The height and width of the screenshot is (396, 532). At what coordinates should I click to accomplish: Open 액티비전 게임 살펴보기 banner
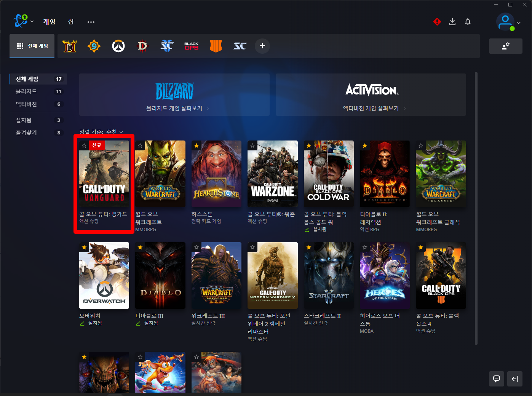[x=371, y=94]
